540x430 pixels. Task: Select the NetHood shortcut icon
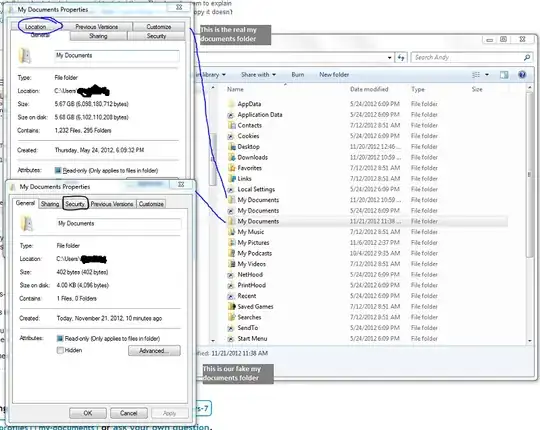(231, 275)
